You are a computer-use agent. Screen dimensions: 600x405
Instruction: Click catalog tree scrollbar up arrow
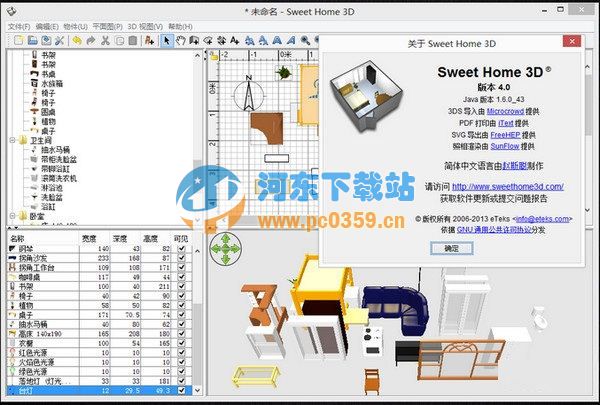click(197, 56)
